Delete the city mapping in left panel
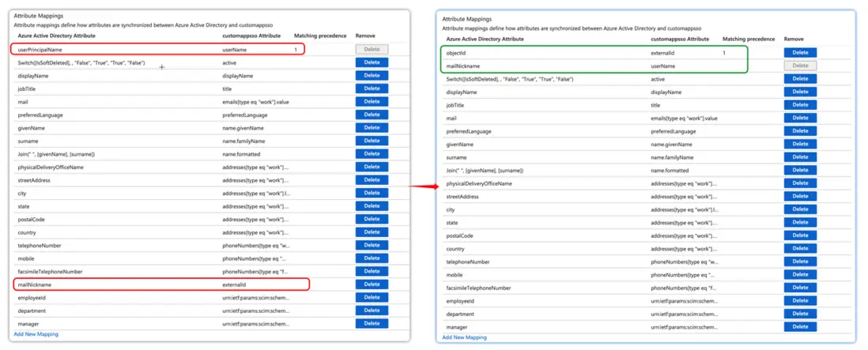Image resolution: width=868 pixels, height=350 pixels. coord(372,193)
